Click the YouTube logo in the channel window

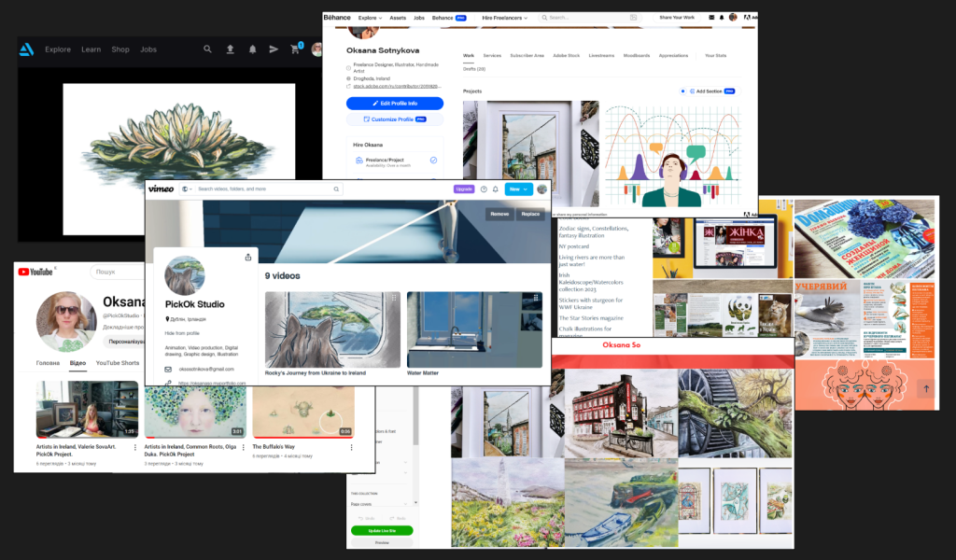[x=35, y=272]
